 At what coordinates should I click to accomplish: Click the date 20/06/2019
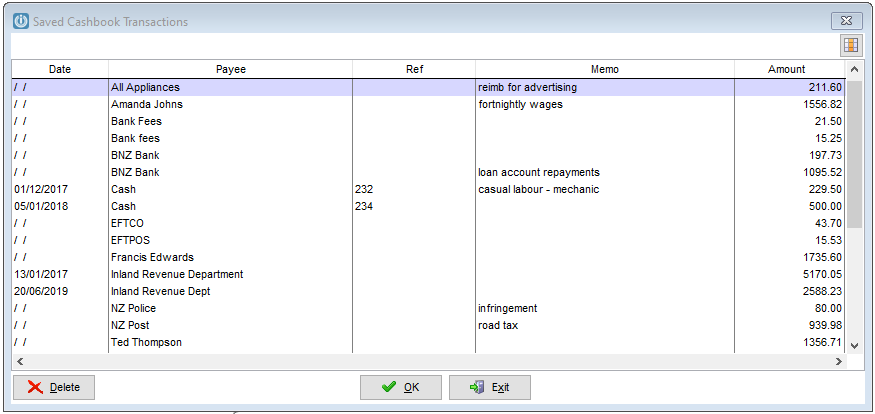41,291
